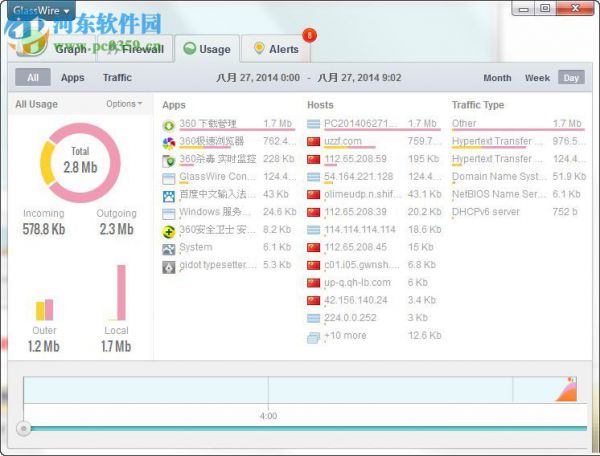This screenshot has height=456, width=600.
Task: Select the Traffic usage filter
Action: 117,78
